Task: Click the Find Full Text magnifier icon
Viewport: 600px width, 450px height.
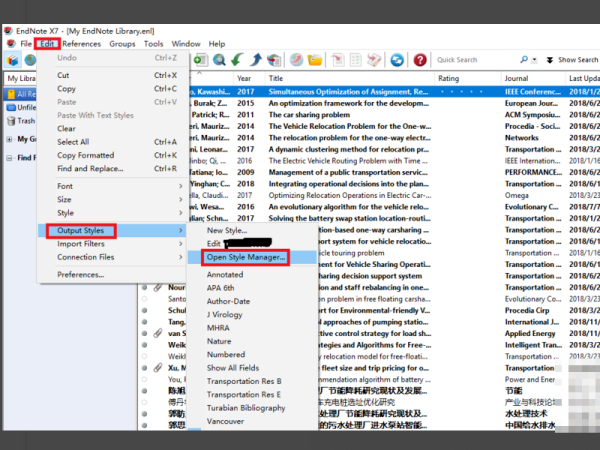Action: pos(221,60)
